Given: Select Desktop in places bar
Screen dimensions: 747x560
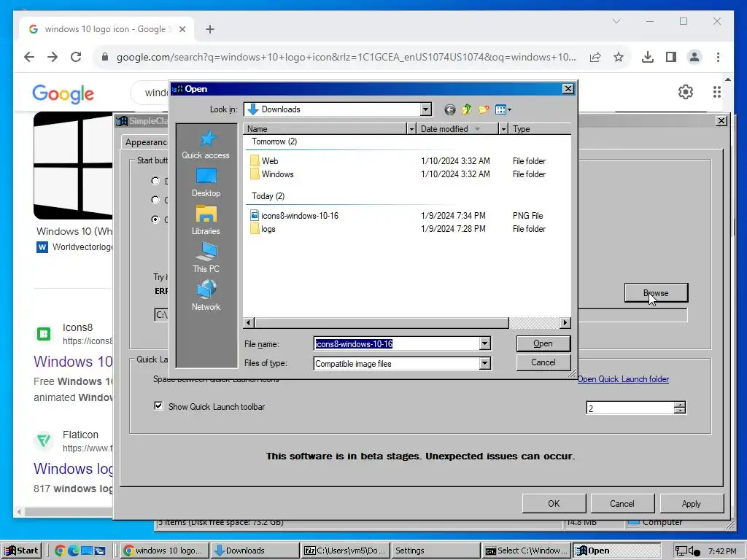Looking at the screenshot, I should (206, 183).
